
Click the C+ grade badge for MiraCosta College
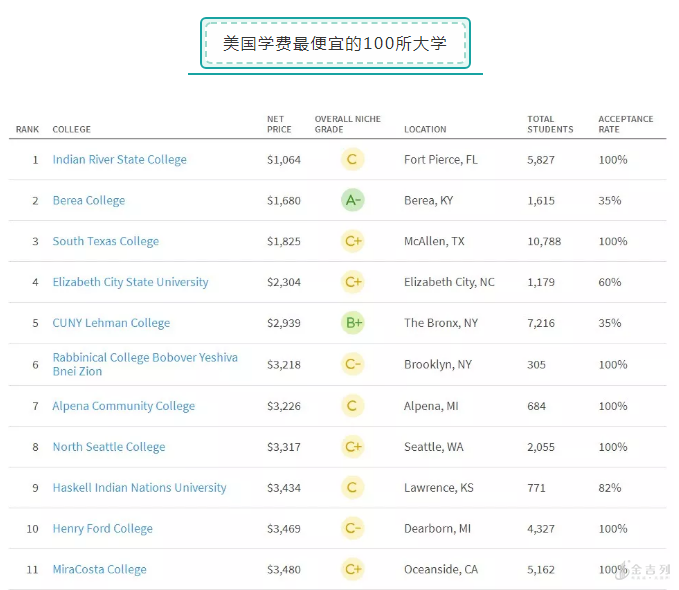[351, 569]
